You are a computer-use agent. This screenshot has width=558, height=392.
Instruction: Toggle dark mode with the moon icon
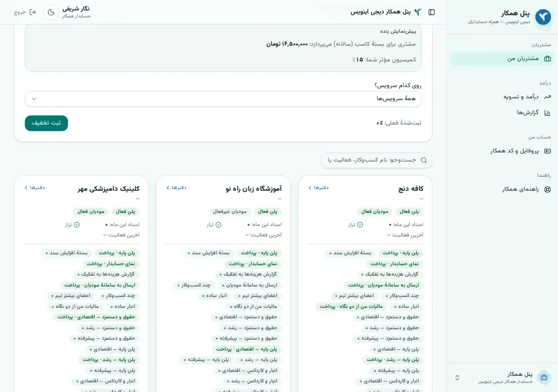coord(51,12)
